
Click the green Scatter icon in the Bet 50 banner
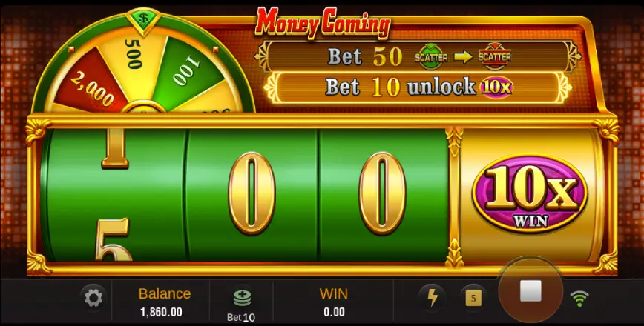tap(430, 57)
